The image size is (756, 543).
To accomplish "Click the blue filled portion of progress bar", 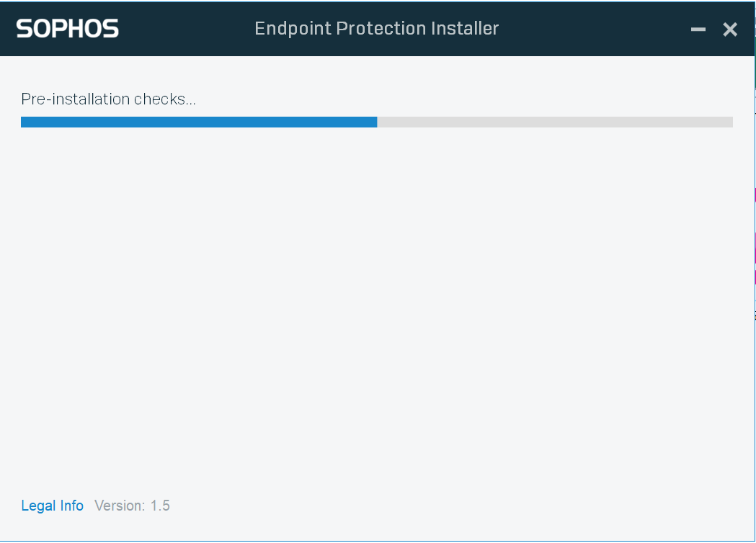I will pos(198,122).
